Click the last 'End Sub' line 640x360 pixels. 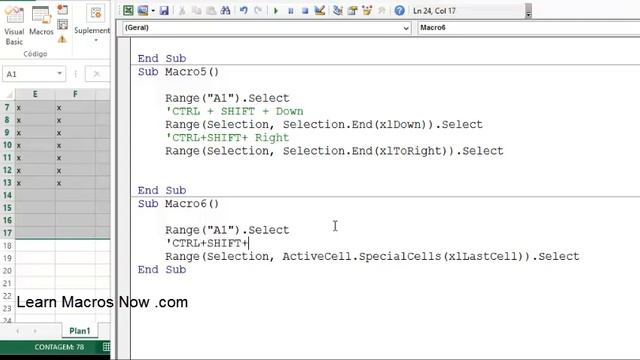click(162, 270)
